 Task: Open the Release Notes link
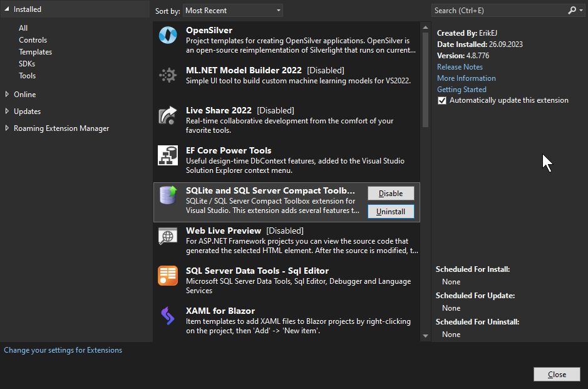460,67
